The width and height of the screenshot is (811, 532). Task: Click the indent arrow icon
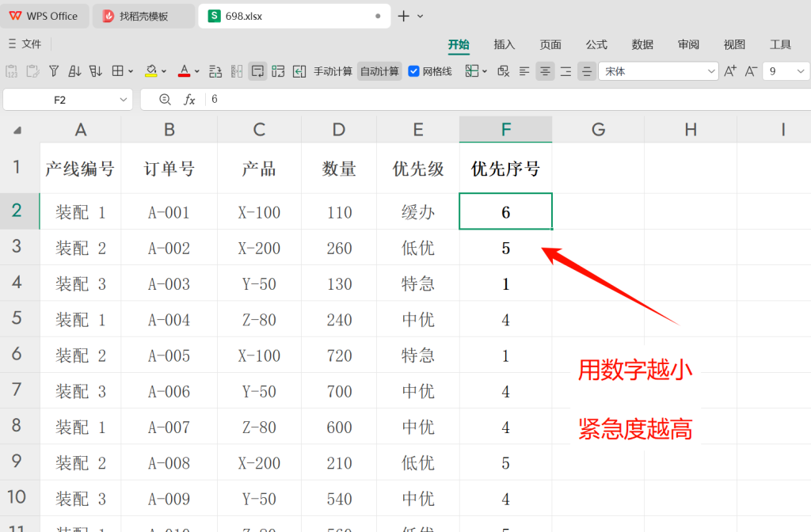click(x=299, y=71)
